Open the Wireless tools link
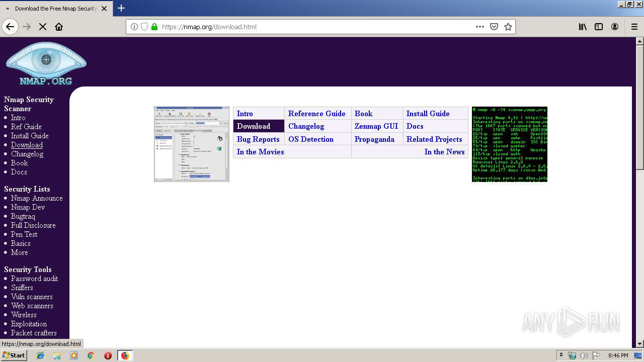 click(24, 315)
